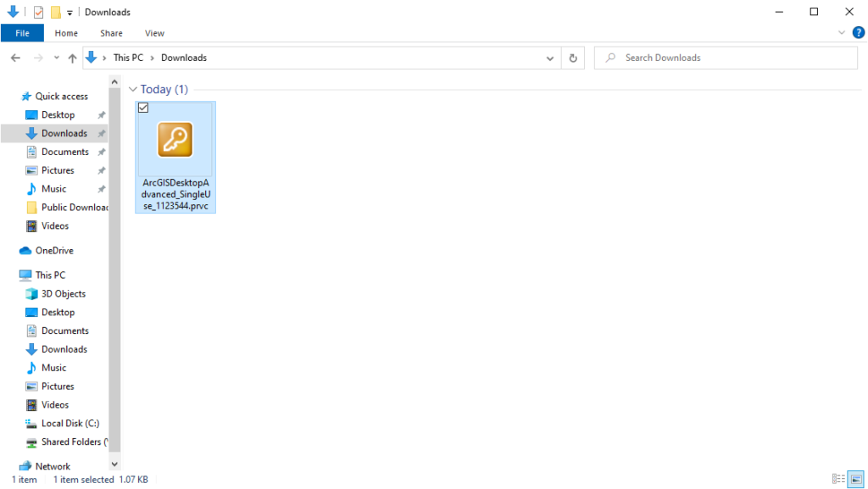Click the Quick access star icon

tap(26, 97)
